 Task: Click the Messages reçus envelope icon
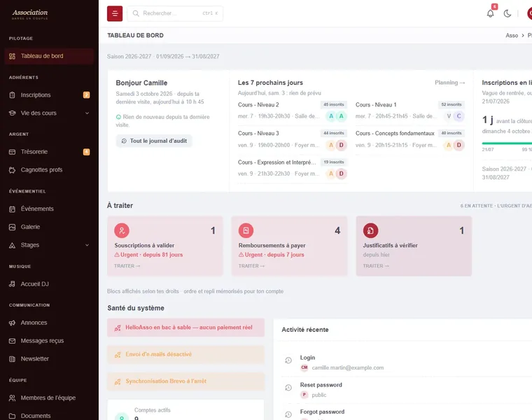point(12,341)
